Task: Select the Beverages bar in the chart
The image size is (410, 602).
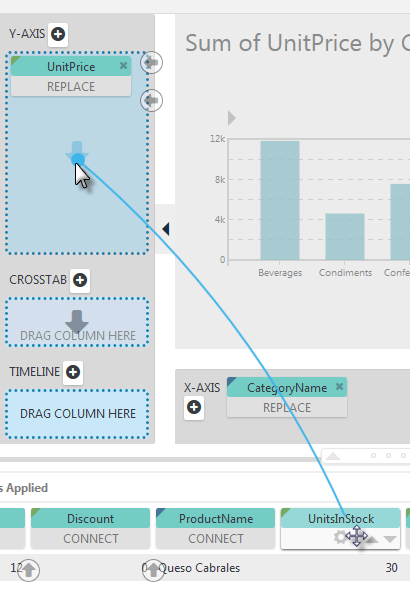Action: coord(280,200)
